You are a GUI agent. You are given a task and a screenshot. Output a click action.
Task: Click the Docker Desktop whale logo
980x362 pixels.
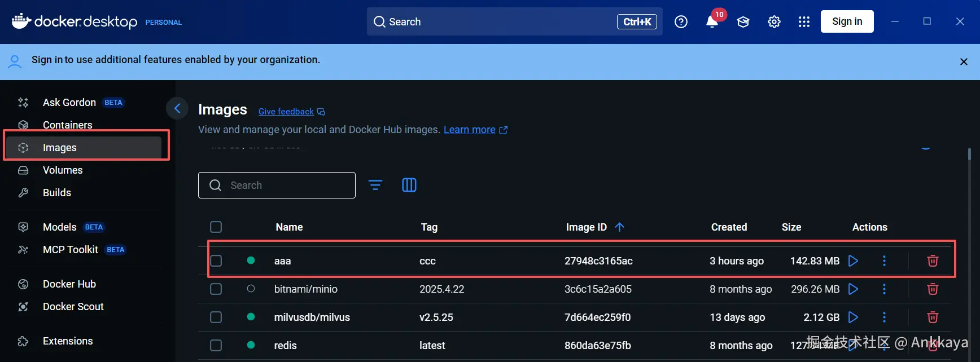pyautogui.click(x=21, y=21)
